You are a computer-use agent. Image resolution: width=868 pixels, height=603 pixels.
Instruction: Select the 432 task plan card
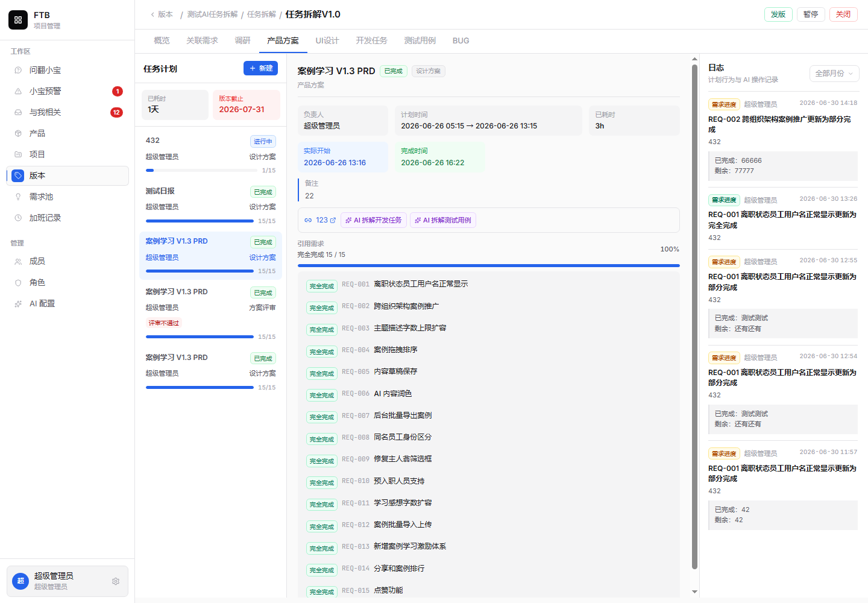(210, 155)
